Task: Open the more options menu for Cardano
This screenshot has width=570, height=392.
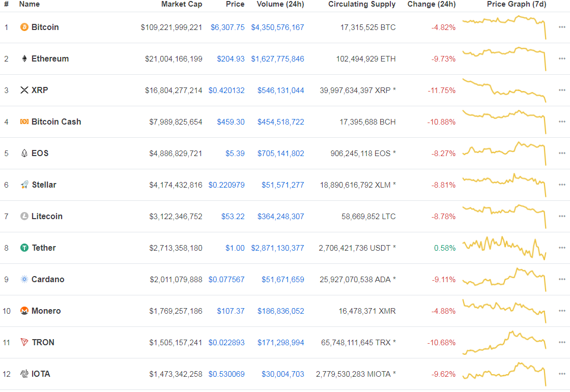Action: (562, 279)
